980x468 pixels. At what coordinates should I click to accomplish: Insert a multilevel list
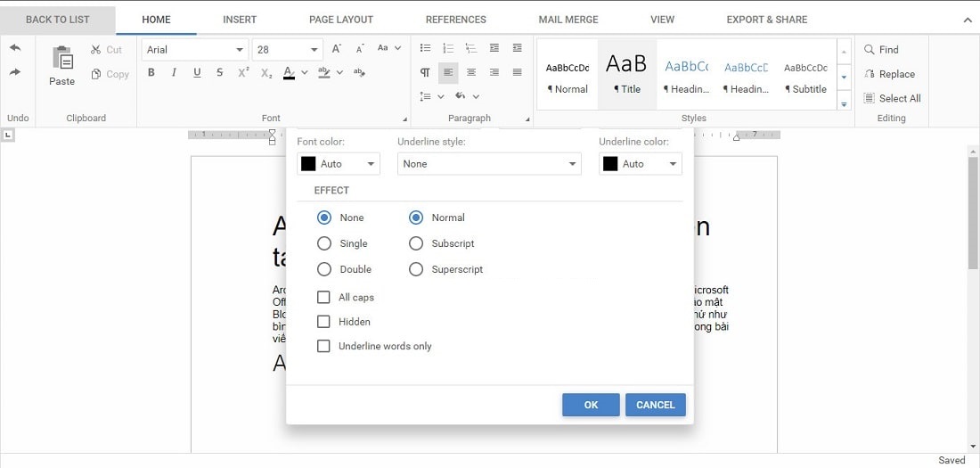tap(471, 48)
